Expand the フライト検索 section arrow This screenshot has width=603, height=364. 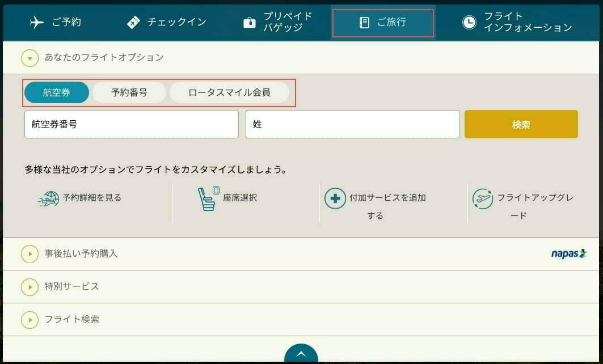coord(29,320)
